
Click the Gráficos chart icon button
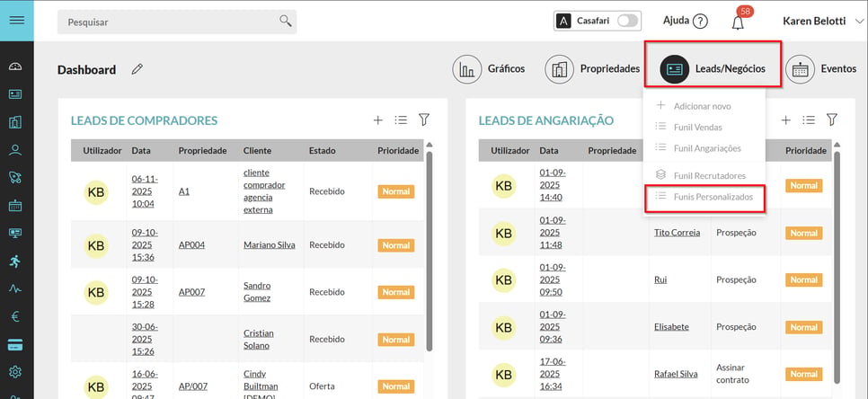(x=466, y=69)
